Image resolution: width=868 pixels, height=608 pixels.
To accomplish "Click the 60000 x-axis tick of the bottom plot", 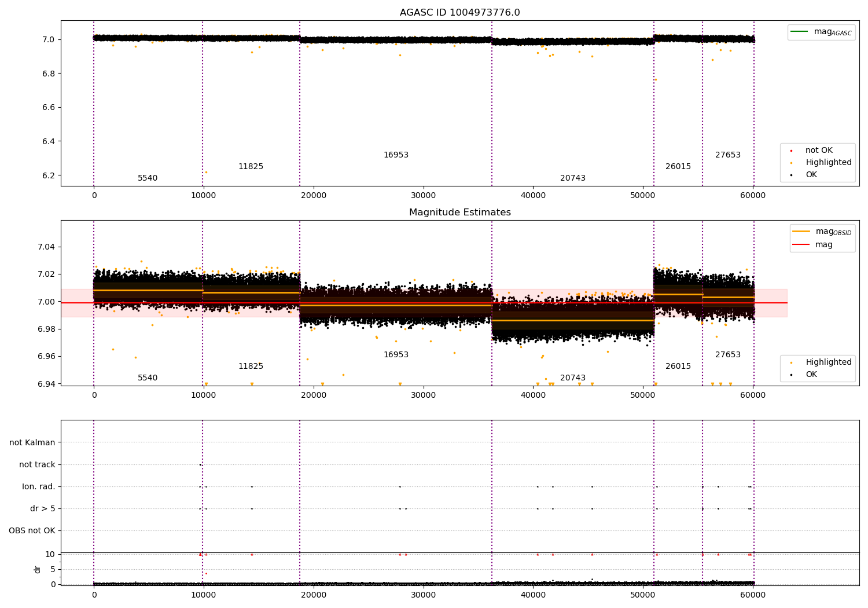I will [x=753, y=595].
